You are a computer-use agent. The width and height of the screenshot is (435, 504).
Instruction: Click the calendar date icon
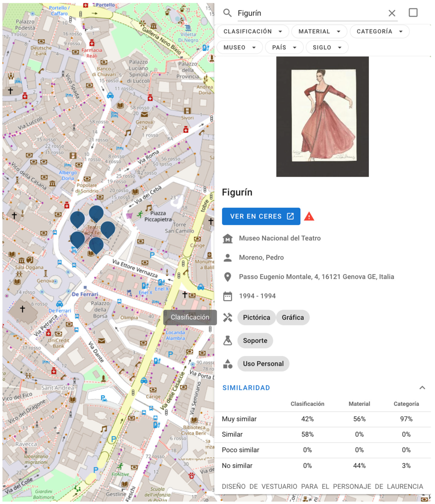[227, 296]
